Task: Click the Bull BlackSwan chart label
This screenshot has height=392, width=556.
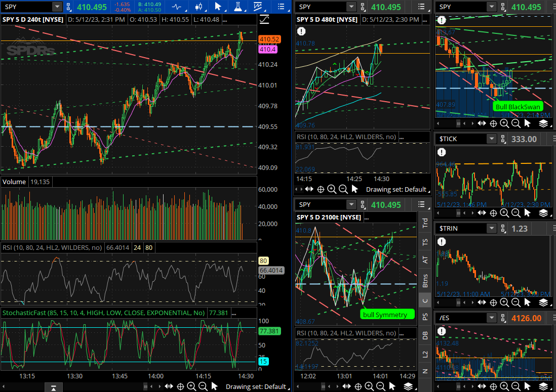Action: [x=518, y=106]
